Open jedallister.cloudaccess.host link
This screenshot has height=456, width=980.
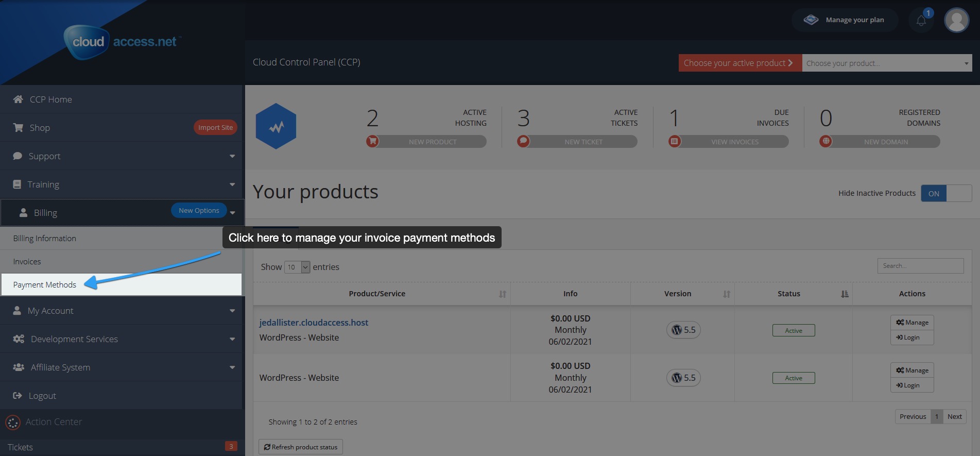tap(314, 323)
